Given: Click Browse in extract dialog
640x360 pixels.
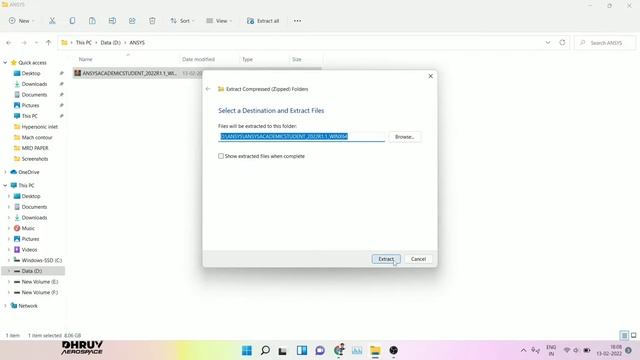Looking at the screenshot, I should [x=404, y=137].
